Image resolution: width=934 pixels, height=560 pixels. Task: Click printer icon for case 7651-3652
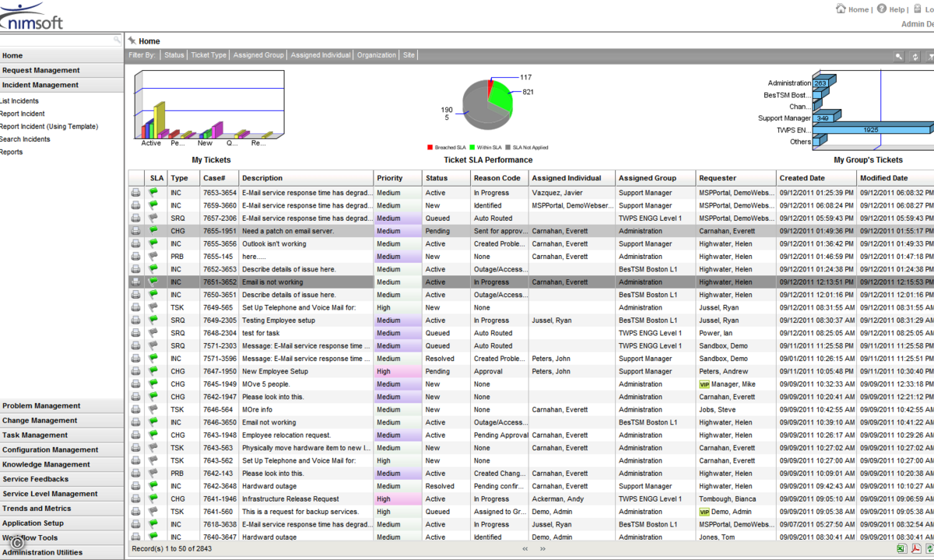(135, 282)
